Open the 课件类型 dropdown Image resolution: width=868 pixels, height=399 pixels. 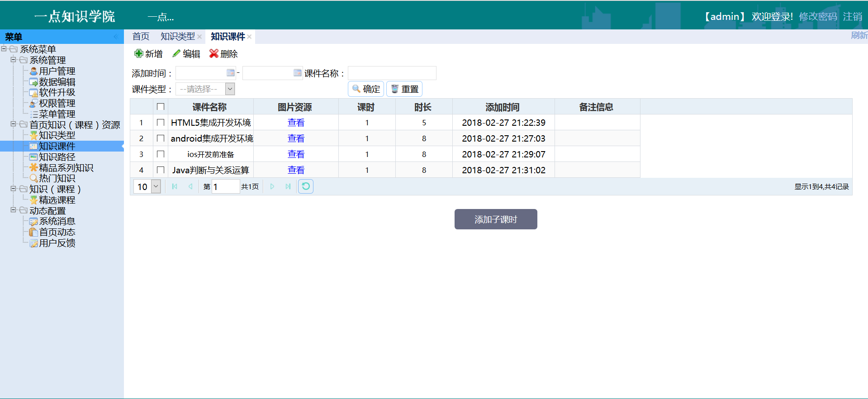[x=230, y=89]
